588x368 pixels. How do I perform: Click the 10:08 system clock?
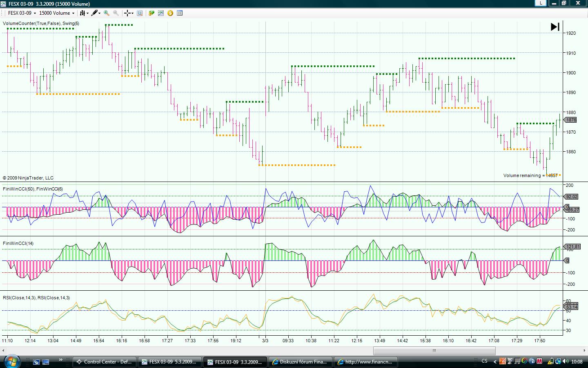click(x=577, y=361)
